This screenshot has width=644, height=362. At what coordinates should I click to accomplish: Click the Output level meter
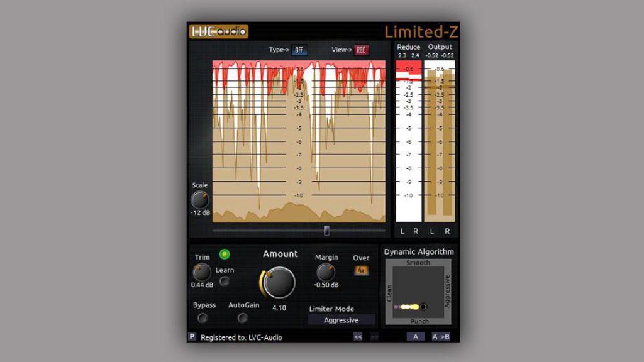(x=440, y=141)
